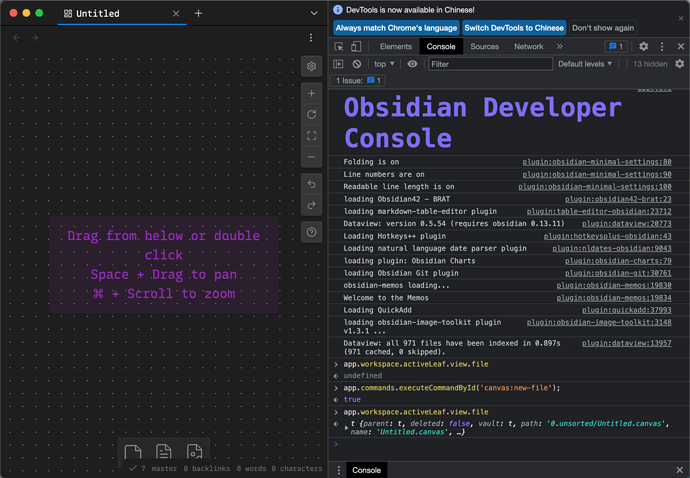Open a new tab with the plus button
This screenshot has width=690, height=478.
pyautogui.click(x=198, y=13)
